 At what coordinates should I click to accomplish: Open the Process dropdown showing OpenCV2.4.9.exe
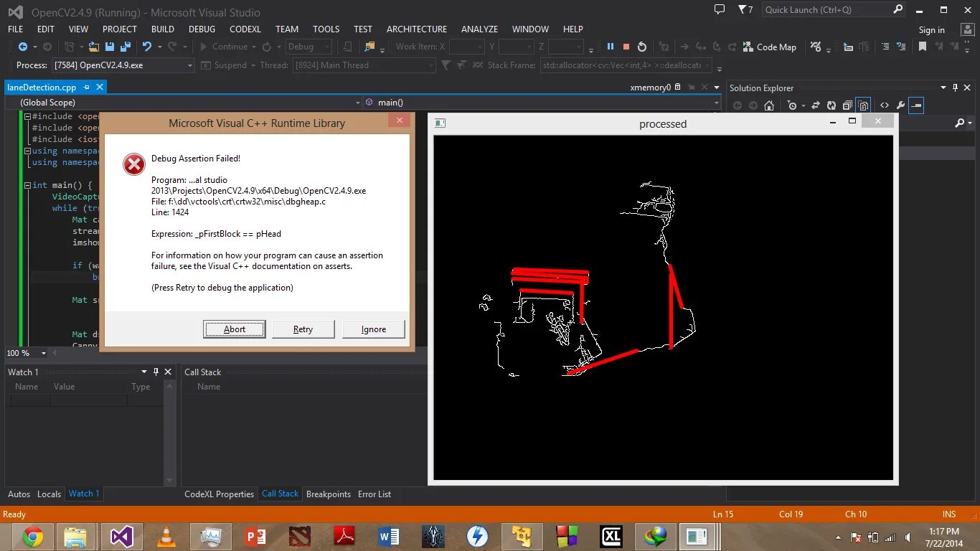(x=190, y=65)
